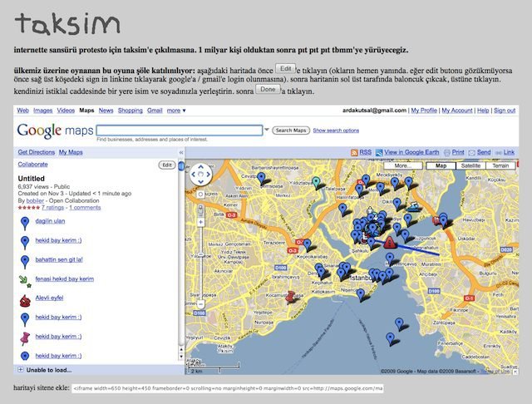
Task: Click the Search Maps button
Action: (291, 131)
